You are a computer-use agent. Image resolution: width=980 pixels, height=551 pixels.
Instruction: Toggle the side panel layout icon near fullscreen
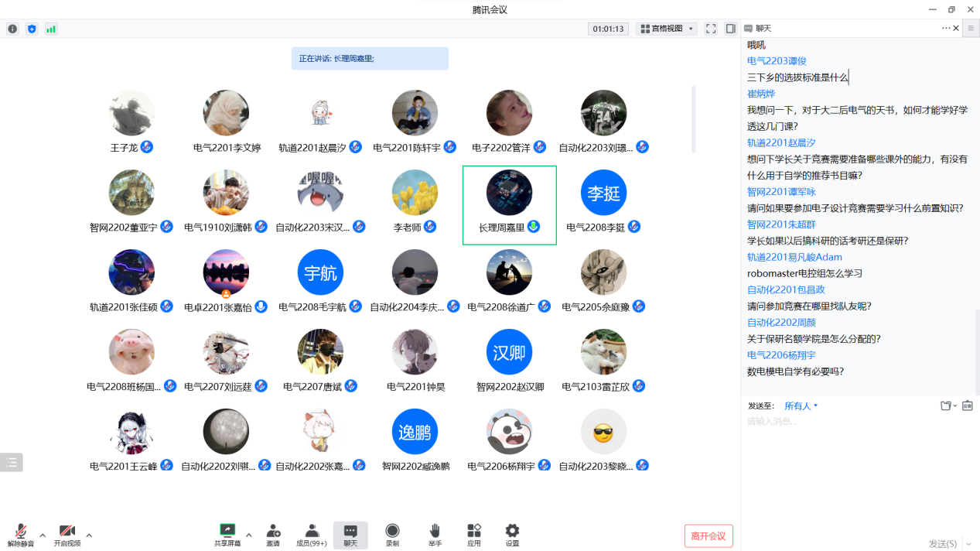click(730, 29)
